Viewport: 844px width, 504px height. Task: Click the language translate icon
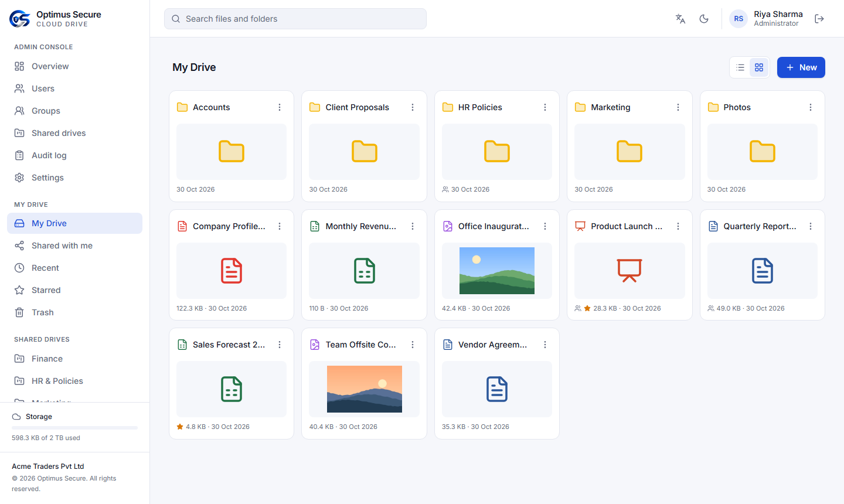pyautogui.click(x=680, y=19)
